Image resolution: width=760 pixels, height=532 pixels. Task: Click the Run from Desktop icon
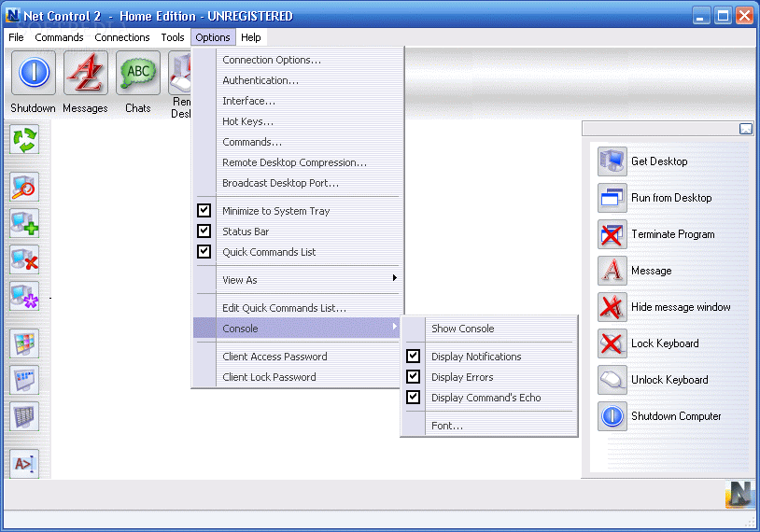coord(612,198)
